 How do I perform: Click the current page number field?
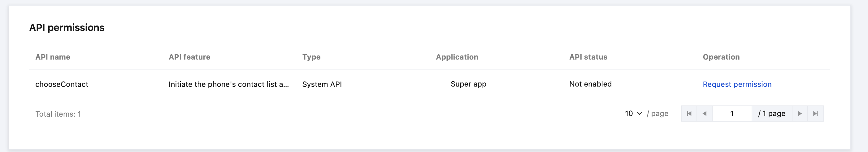click(731, 114)
